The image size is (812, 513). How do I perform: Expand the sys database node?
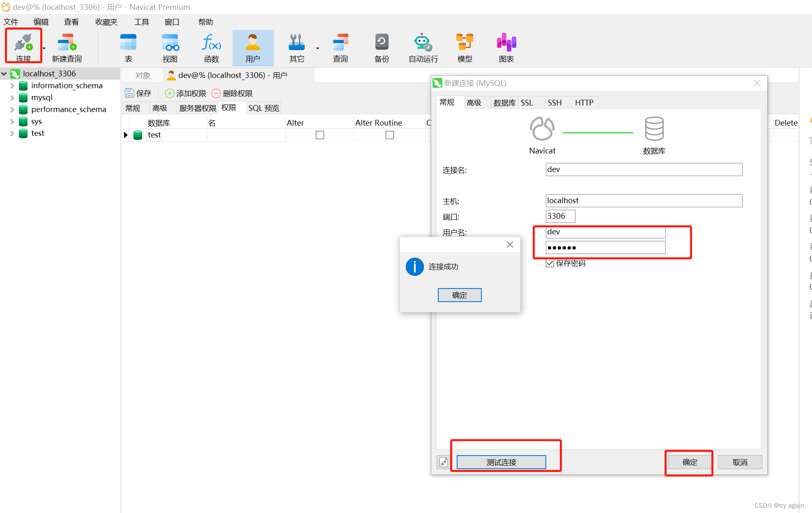pos(12,121)
